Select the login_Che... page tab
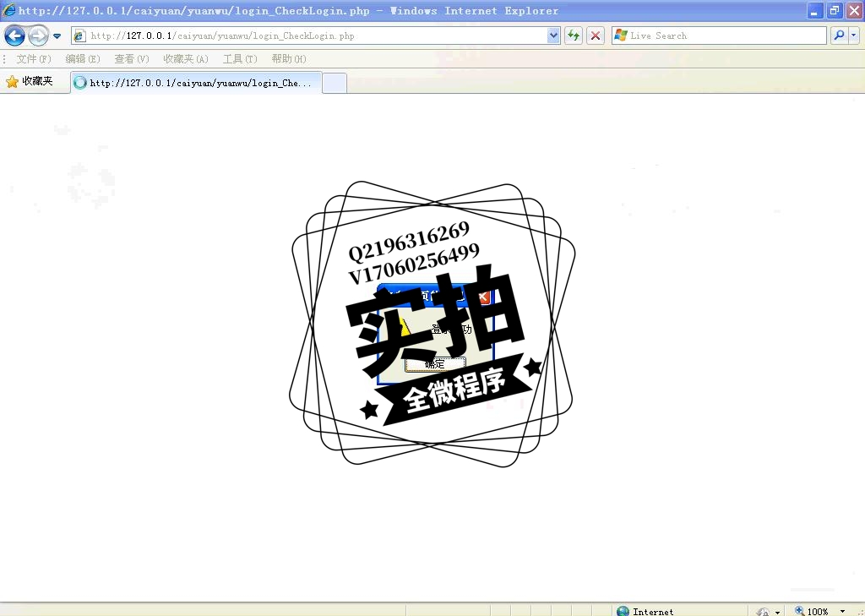The height and width of the screenshot is (616, 865). coord(196,83)
